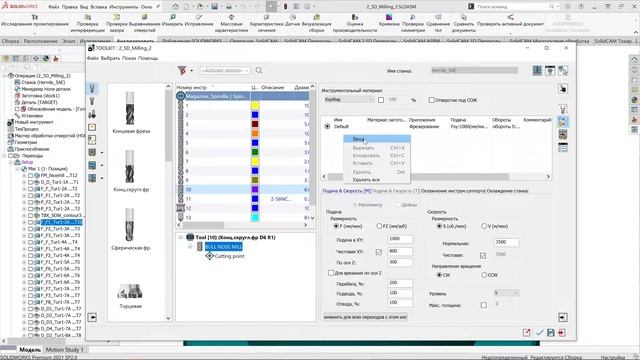Click the machine view icon next to machine name
640x360 pixels.
pyautogui.click(x=537, y=70)
